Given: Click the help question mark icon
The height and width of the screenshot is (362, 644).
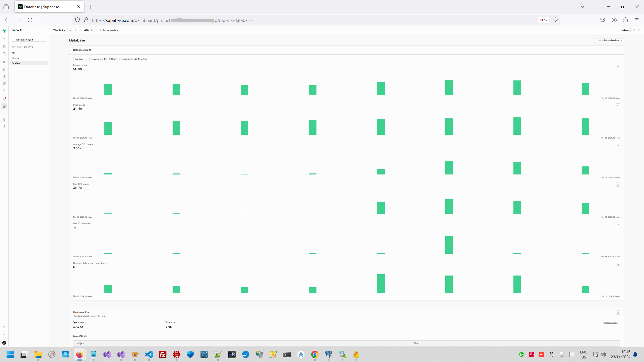Looking at the screenshot, I should (639, 30).
